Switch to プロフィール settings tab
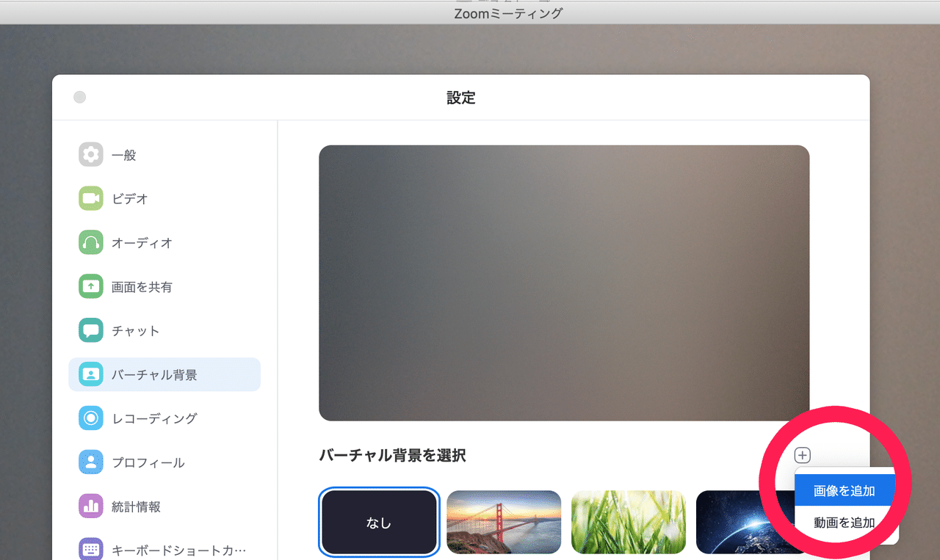The width and height of the screenshot is (940, 560). pos(164,462)
